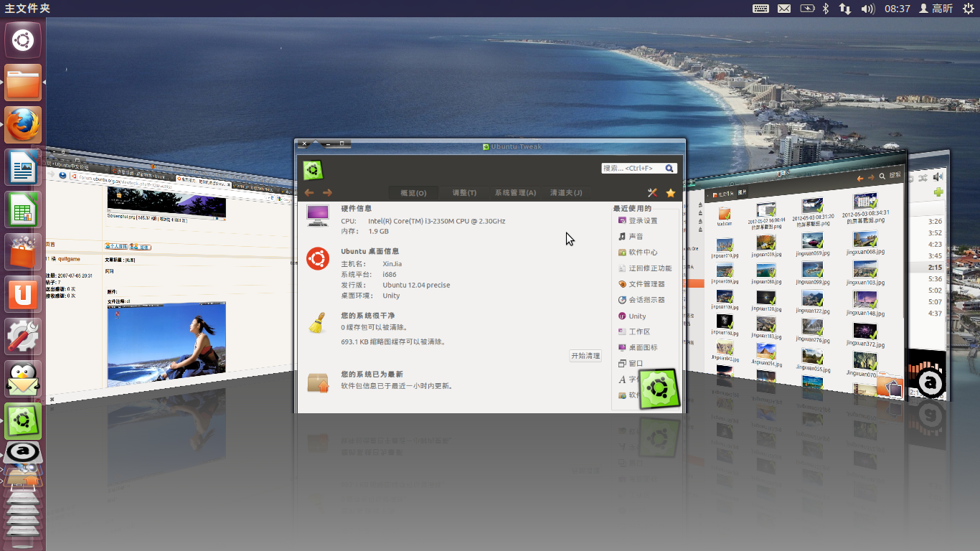
Task: Click the Ubuntu Tweak logo in the header
Action: pos(313,170)
